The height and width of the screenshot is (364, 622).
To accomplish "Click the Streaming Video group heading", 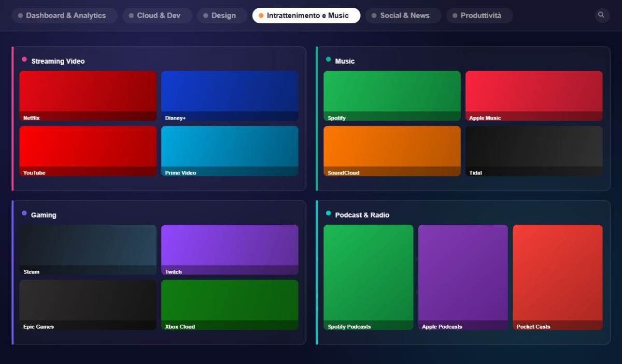I will [58, 61].
